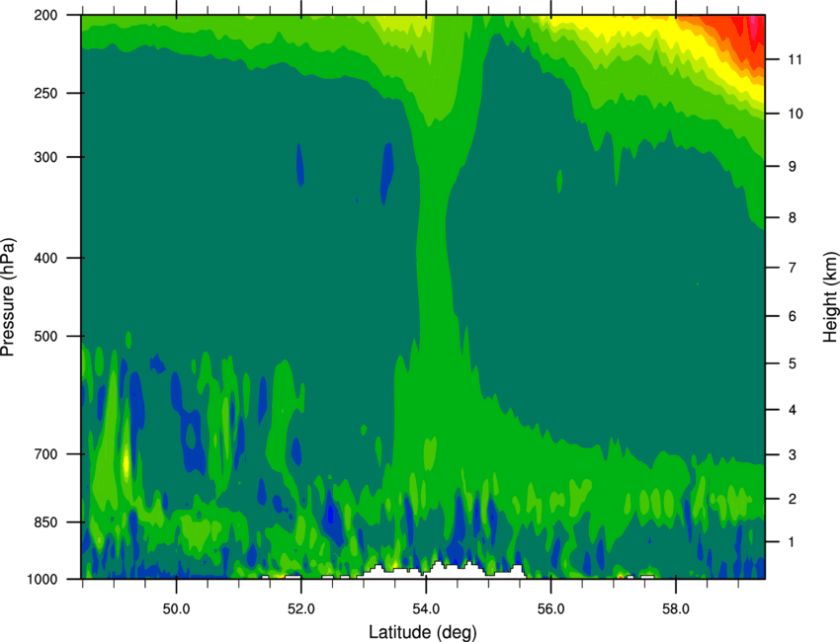
Task: Click the 56.0 latitude tick label
Action: pyautogui.click(x=551, y=609)
